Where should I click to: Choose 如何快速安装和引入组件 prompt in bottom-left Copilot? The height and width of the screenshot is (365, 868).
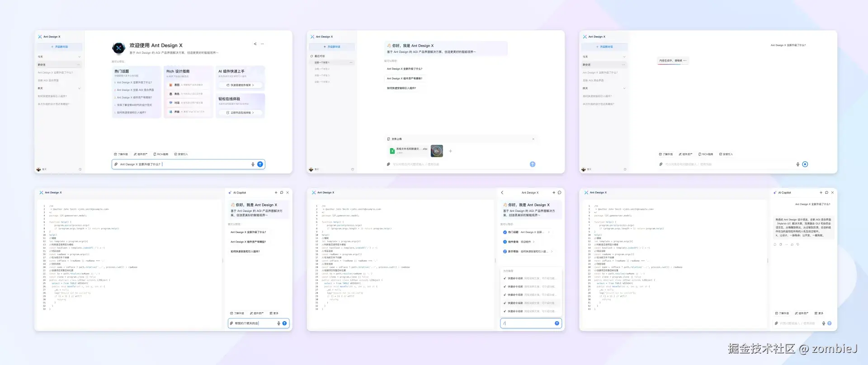(245, 252)
